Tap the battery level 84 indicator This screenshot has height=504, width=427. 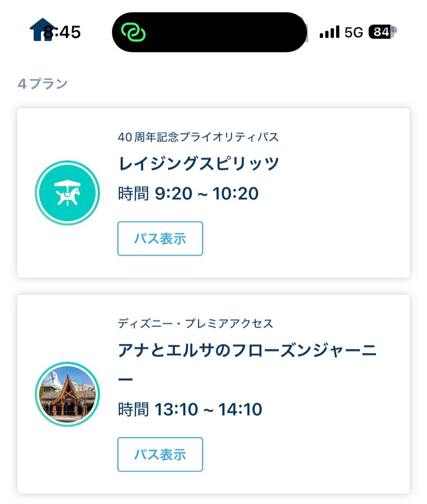pos(381,32)
